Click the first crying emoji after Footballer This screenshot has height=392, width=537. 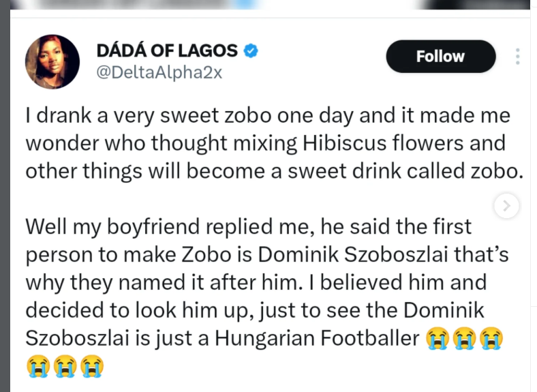pyautogui.click(x=437, y=337)
